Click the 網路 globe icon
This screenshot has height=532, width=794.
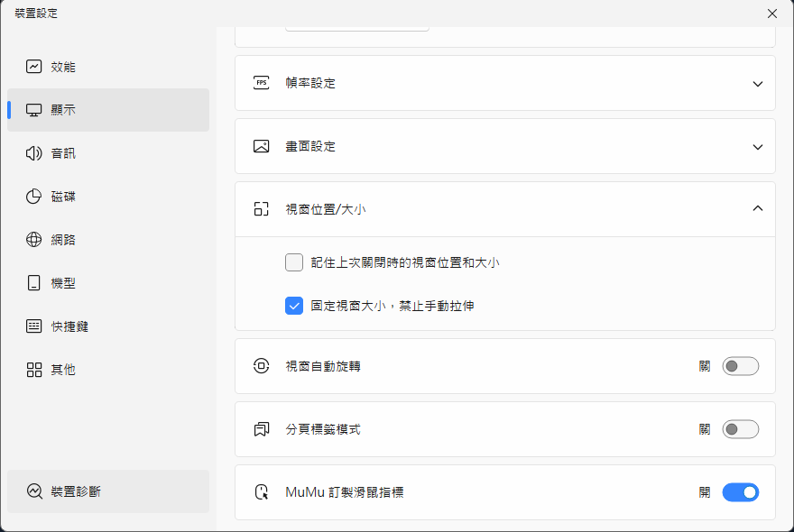(x=34, y=240)
